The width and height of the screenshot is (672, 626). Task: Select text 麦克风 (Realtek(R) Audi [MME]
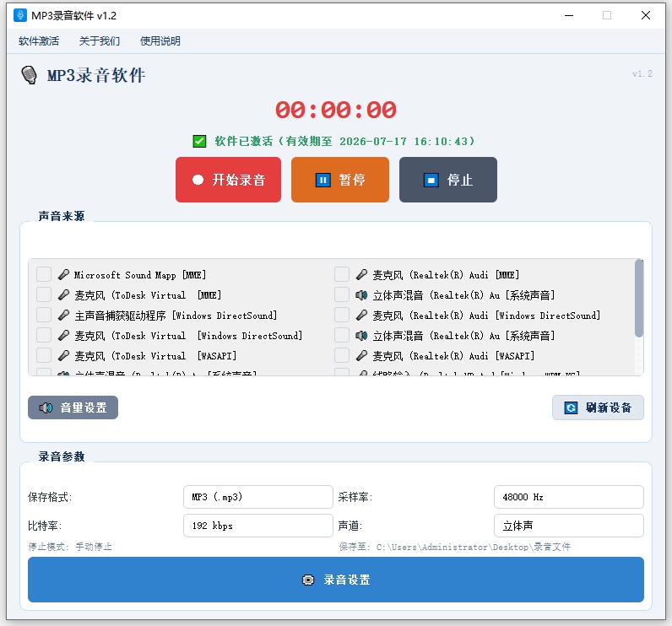(x=446, y=275)
